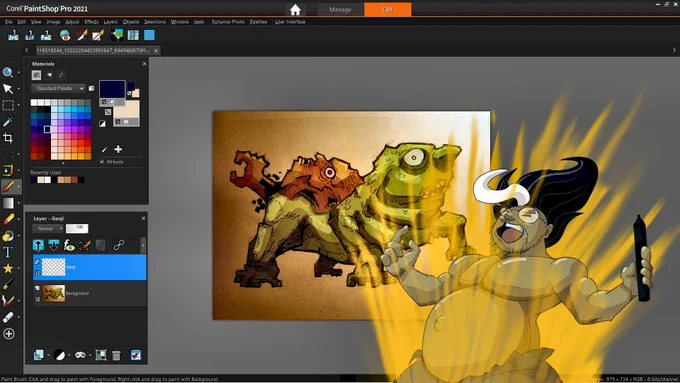The width and height of the screenshot is (680, 383).
Task: Click the PNG export toolbar icon
Action: click(46, 35)
